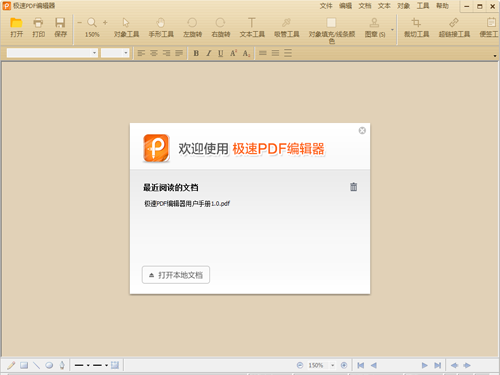Open the bottom bar 150% zoom dropdown

332,365
